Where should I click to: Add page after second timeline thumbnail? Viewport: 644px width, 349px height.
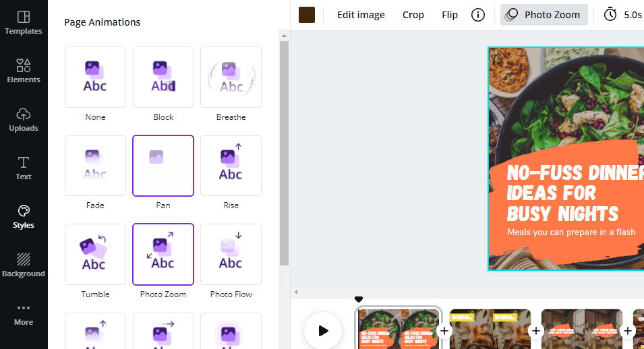(x=536, y=331)
